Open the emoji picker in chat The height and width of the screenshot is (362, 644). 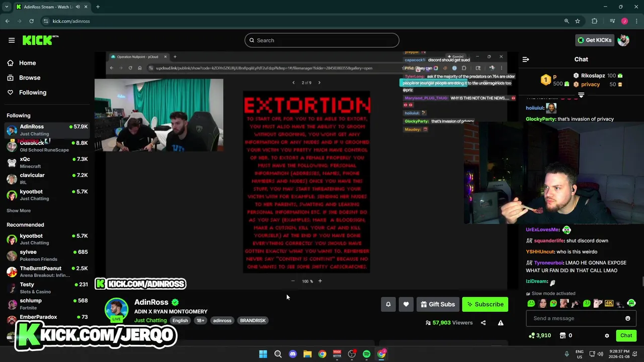click(628, 318)
